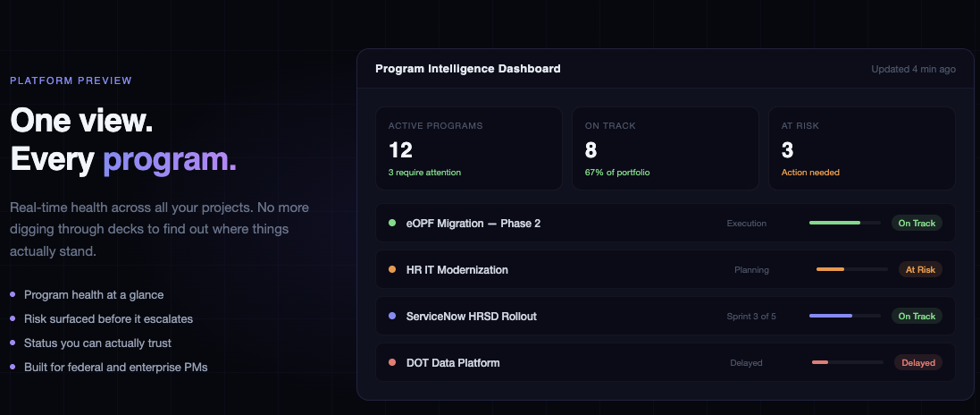The width and height of the screenshot is (980, 415).
Task: Click the bullet next to Program health at a glance
Action: [13, 294]
